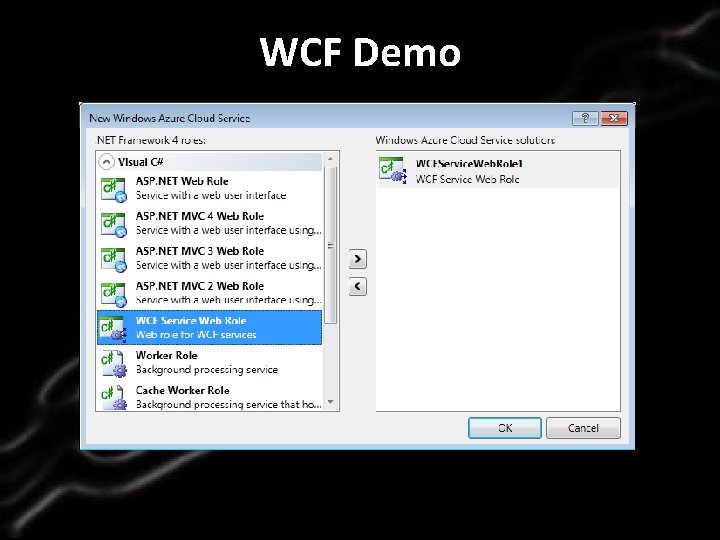Image resolution: width=720 pixels, height=540 pixels.
Task: Click 'Background processing service' description
Action: click(x=207, y=370)
